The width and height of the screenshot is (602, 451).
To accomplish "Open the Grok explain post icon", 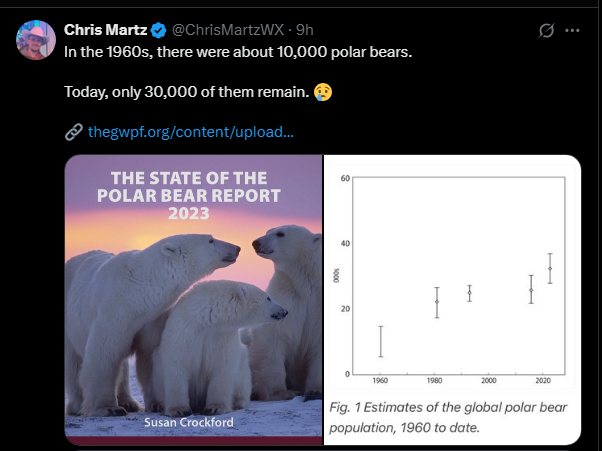I will [546, 30].
